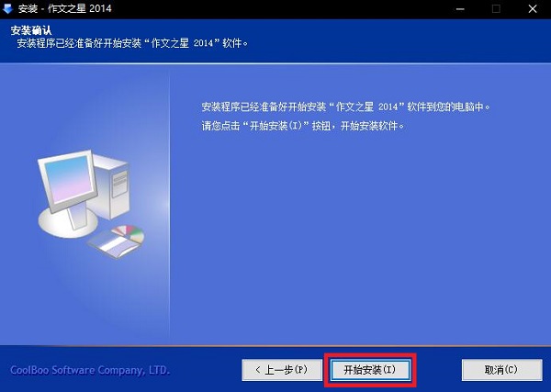Screen dimensions: 551x392
Task: Click the installer icon in title bar
Action: [x=7, y=8]
